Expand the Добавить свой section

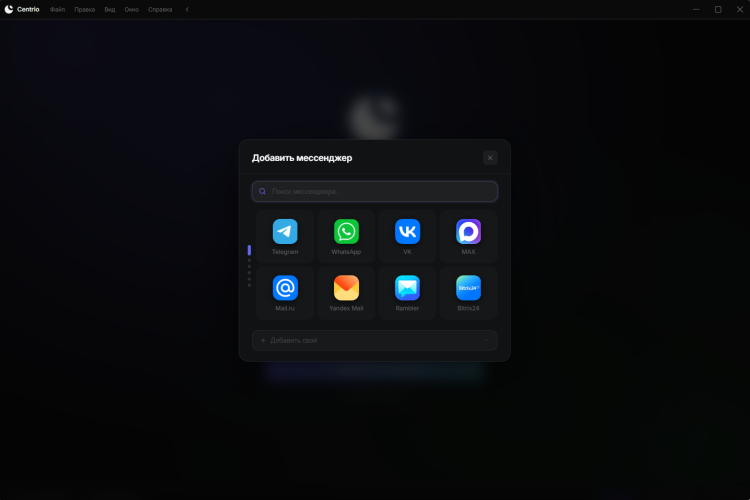(375, 341)
